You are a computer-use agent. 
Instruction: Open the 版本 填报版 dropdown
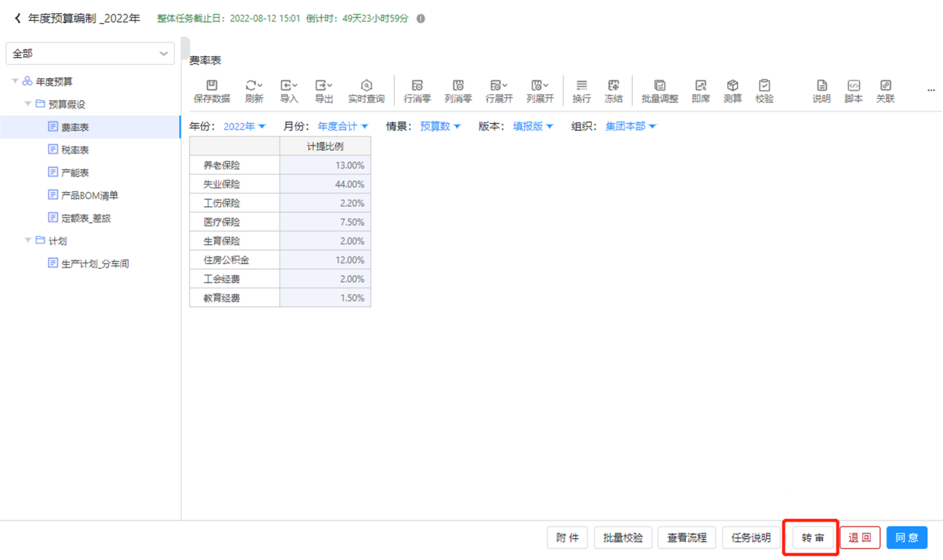[x=533, y=127]
